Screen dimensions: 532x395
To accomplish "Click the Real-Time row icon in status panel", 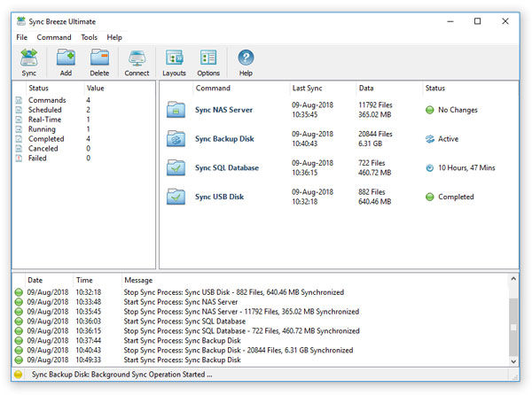I will coord(19,120).
